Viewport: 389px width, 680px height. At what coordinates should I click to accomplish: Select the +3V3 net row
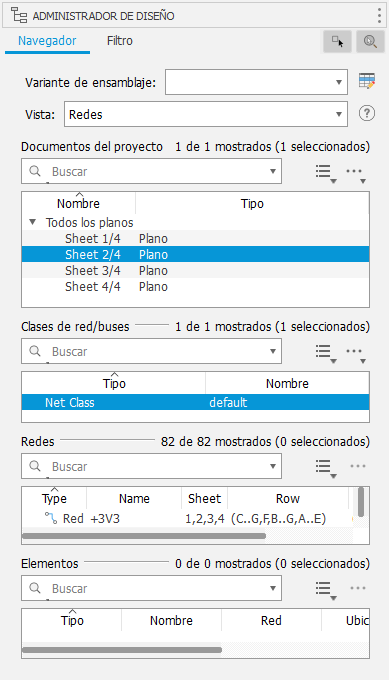pos(187,518)
